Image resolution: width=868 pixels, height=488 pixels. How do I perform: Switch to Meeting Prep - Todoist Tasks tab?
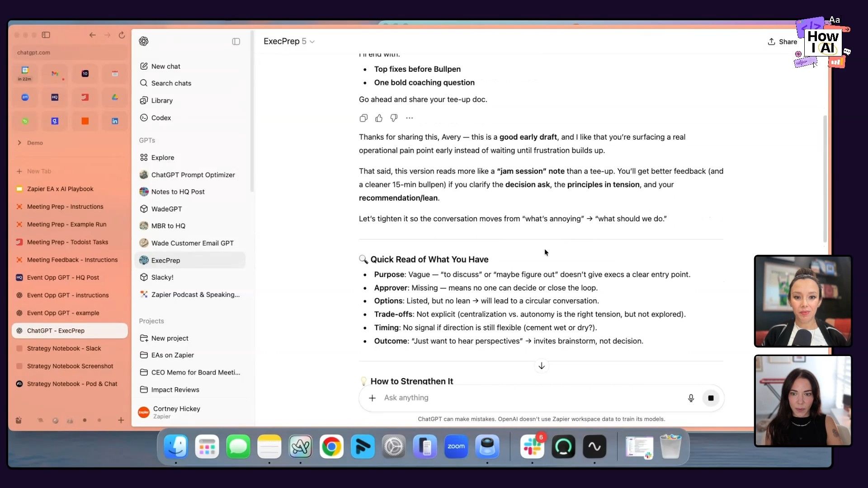pyautogui.click(x=70, y=242)
